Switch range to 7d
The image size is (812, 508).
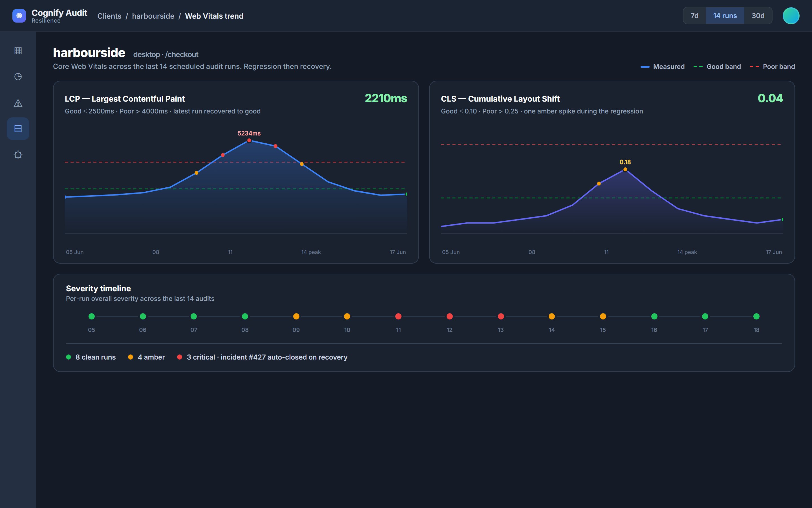point(694,16)
